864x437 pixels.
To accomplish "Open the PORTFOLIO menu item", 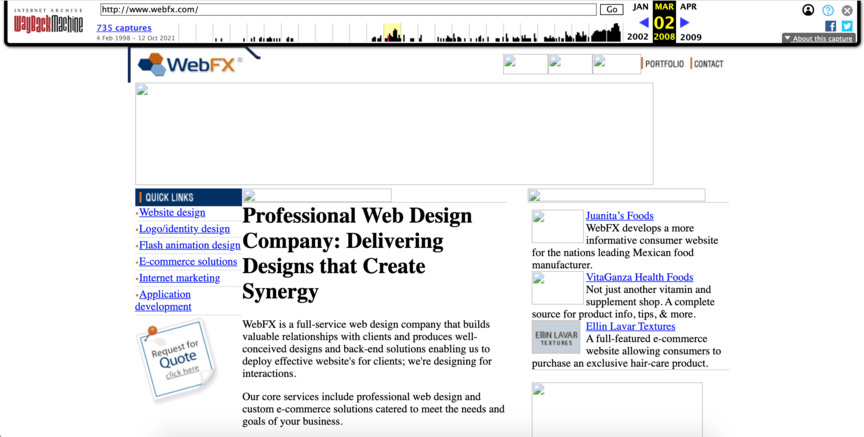I will click(664, 64).
